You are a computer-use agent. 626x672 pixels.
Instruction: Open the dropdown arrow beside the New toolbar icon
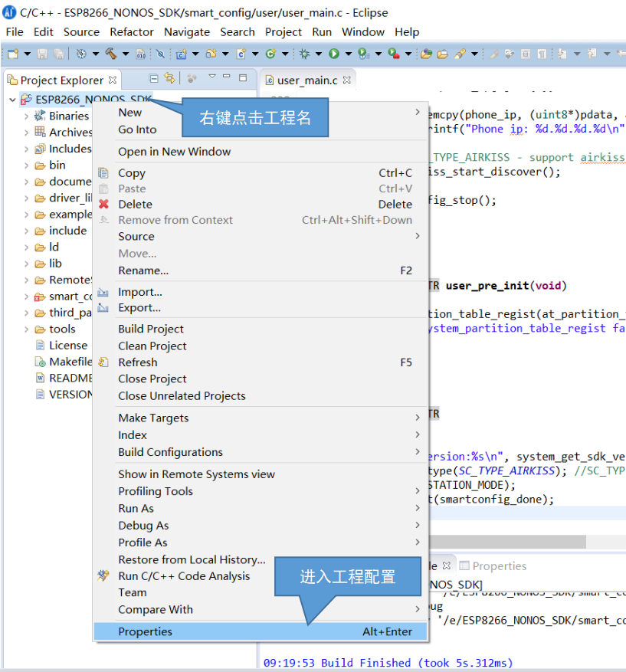tap(28, 54)
